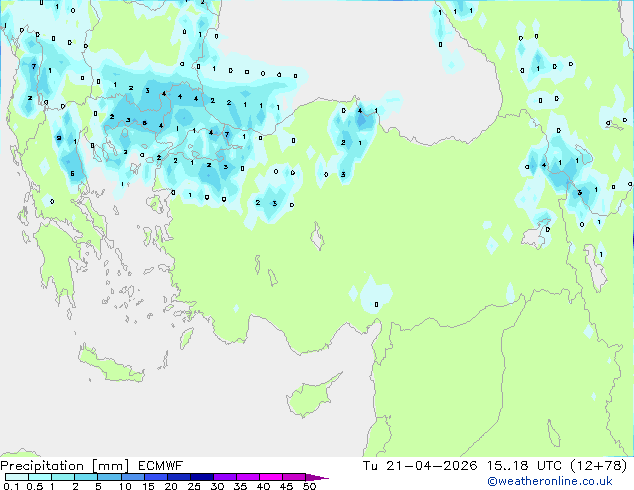Pick the 5–10 mm legend color swatch
Screen dimensions: 634x490
(110, 477)
